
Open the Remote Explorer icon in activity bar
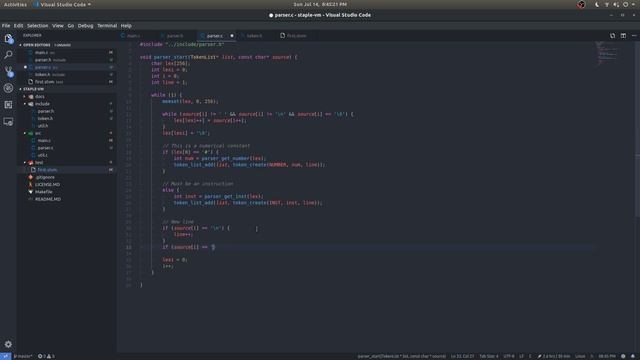point(8,122)
